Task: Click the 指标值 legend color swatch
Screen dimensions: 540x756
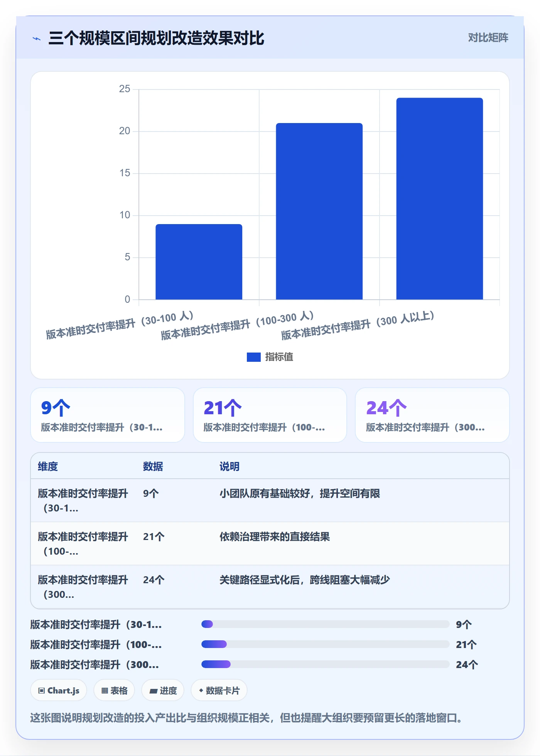Action: tap(253, 357)
